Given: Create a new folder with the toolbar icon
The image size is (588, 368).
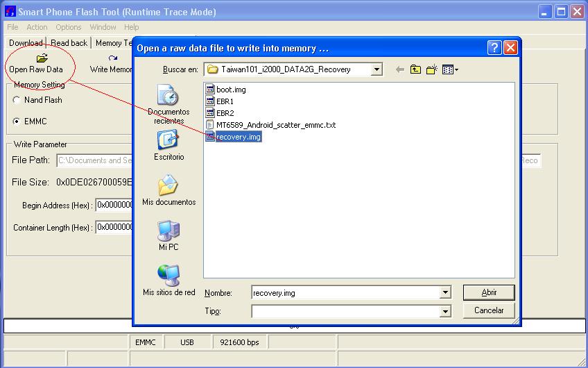Looking at the screenshot, I should click(431, 69).
